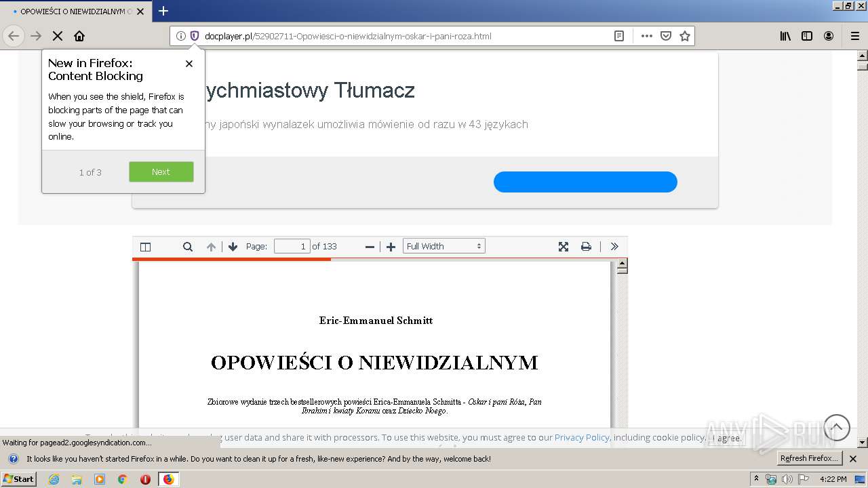868x488 pixels.
Task: Bookmark this page with star
Action: [x=685, y=36]
